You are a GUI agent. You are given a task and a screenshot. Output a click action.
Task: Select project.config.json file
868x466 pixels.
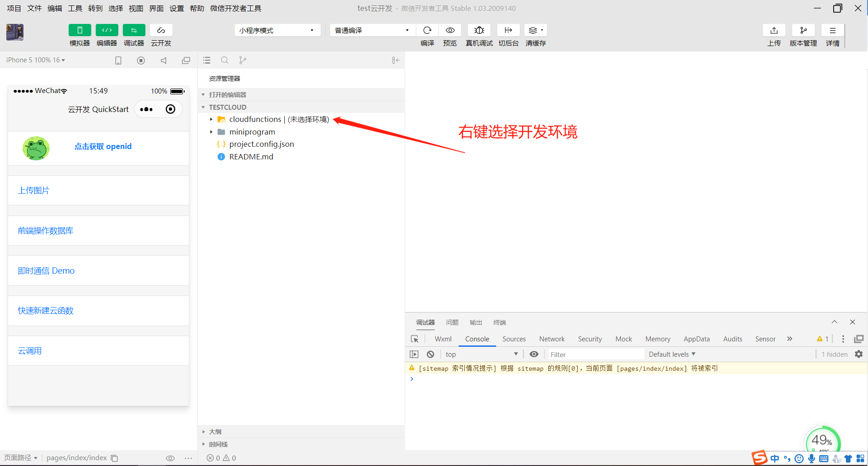point(261,144)
